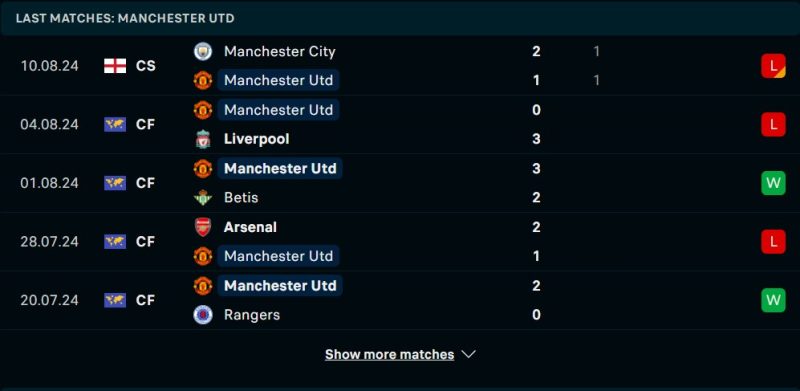800x391 pixels.
Task: Open the Show more matches link
Action: 389,354
